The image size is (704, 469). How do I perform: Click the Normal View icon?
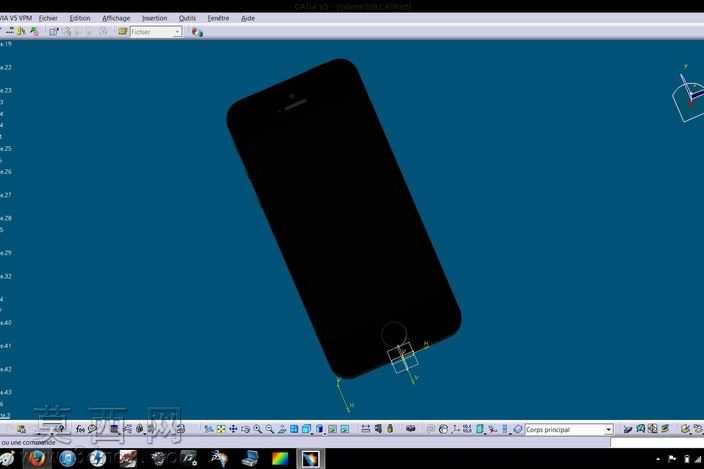[282, 429]
